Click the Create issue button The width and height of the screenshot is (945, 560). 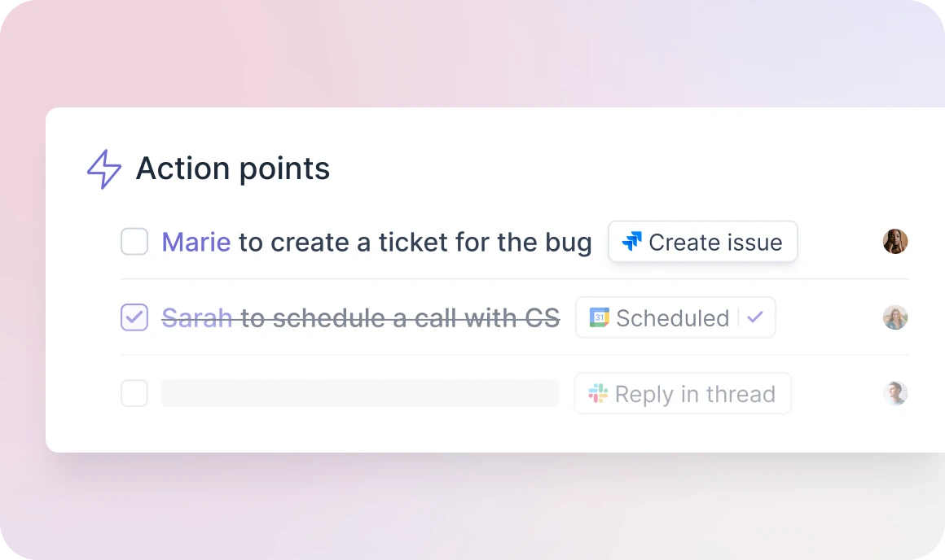[x=702, y=241]
